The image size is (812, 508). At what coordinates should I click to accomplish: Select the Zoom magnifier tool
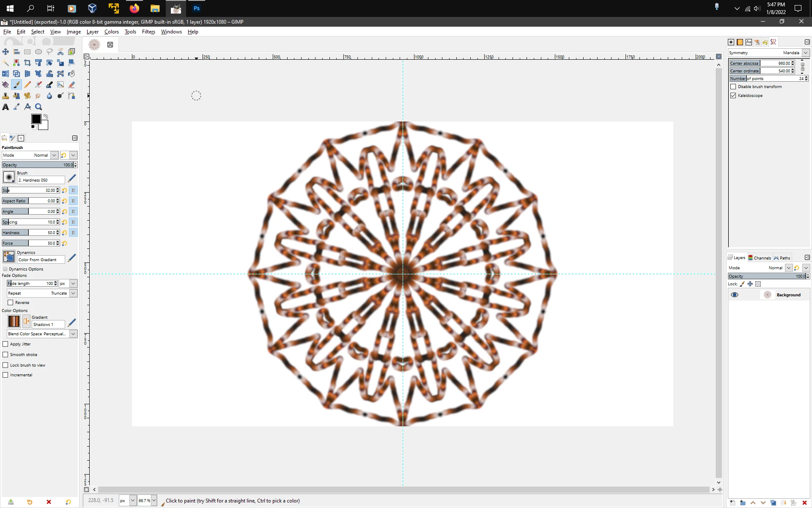[38, 107]
